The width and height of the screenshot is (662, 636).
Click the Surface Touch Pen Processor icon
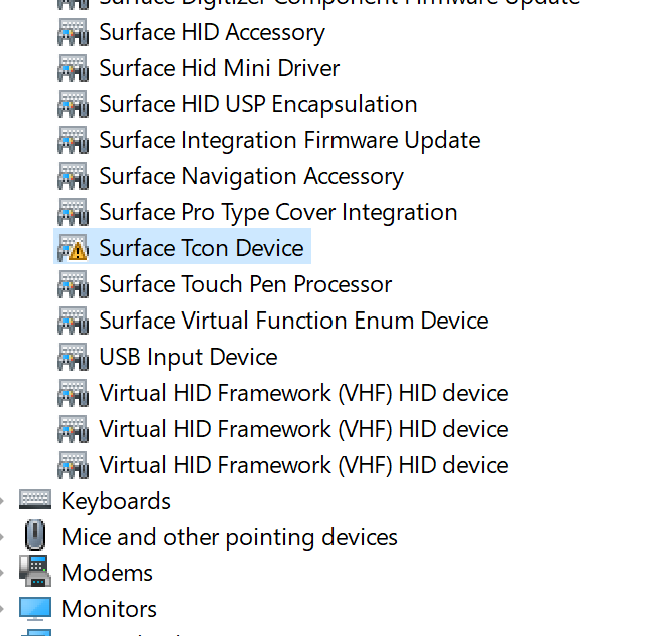click(73, 285)
